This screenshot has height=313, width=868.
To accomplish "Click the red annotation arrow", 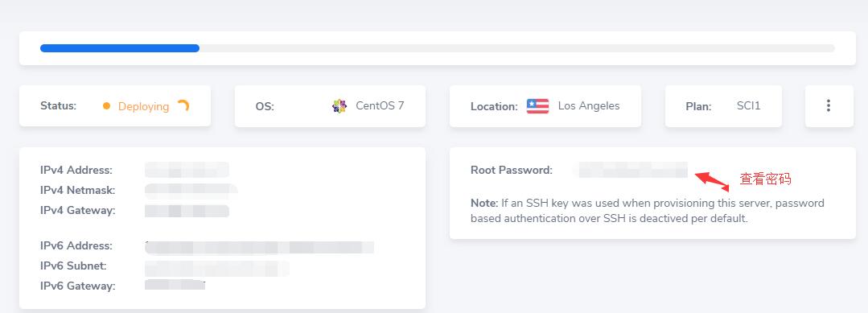I will (x=713, y=180).
